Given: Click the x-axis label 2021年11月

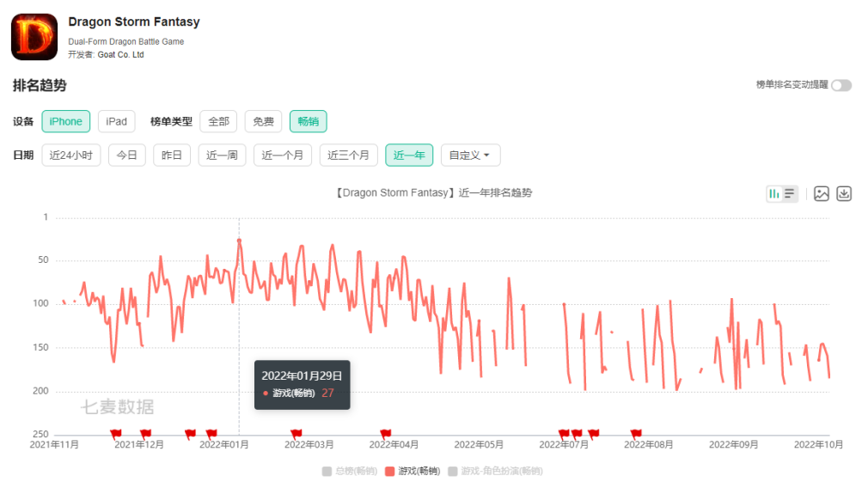Looking at the screenshot, I should tap(54, 445).
